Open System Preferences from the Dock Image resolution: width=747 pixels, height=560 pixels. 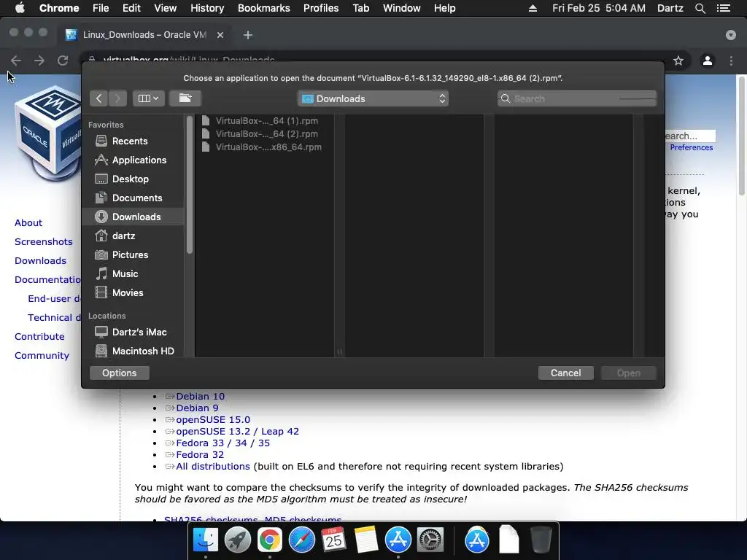[x=430, y=540]
